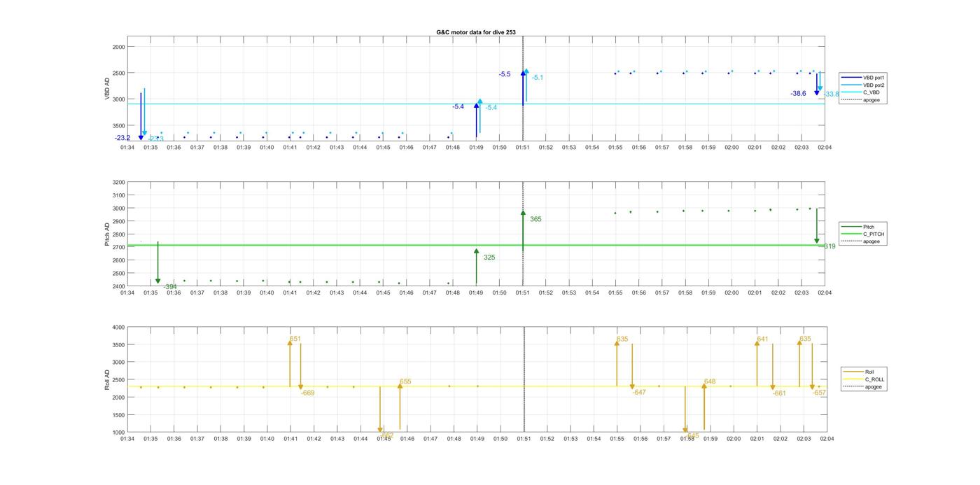Click the "02:01" tick under Roll plot
Image resolution: width=980 pixels, height=485 pixels.
[x=757, y=439]
